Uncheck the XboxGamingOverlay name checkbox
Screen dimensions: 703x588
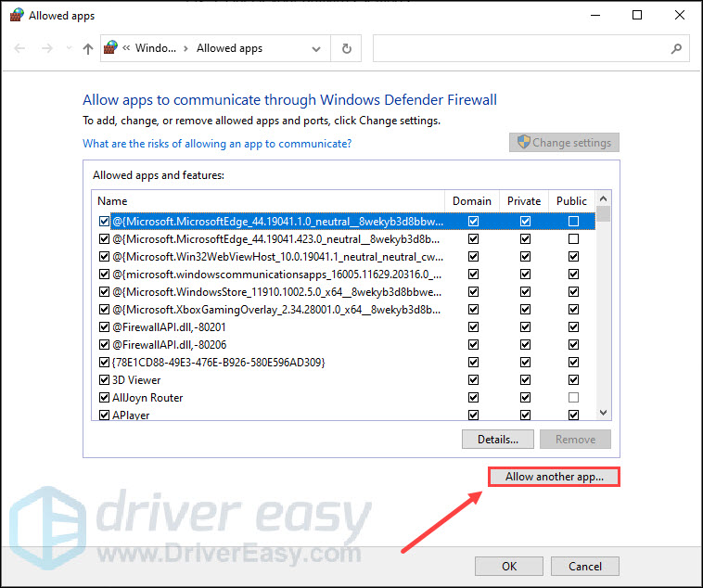104,310
